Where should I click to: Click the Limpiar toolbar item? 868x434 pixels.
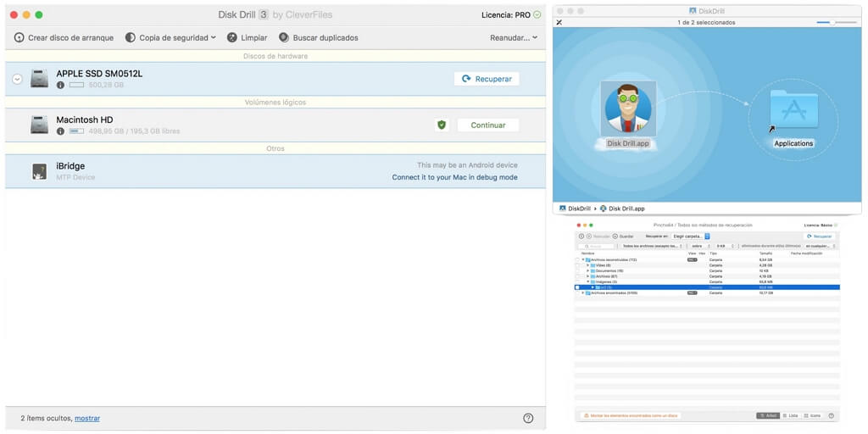coord(247,37)
